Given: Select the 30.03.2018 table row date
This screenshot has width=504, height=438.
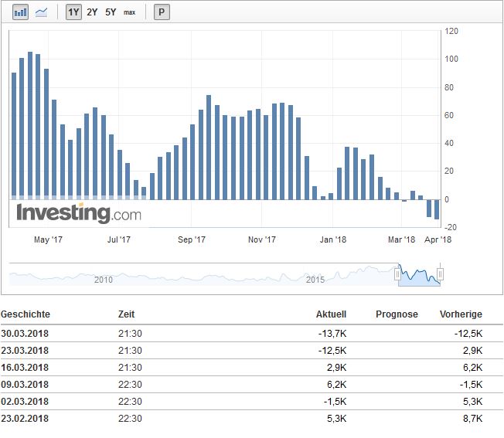Looking at the screenshot, I should [25, 334].
